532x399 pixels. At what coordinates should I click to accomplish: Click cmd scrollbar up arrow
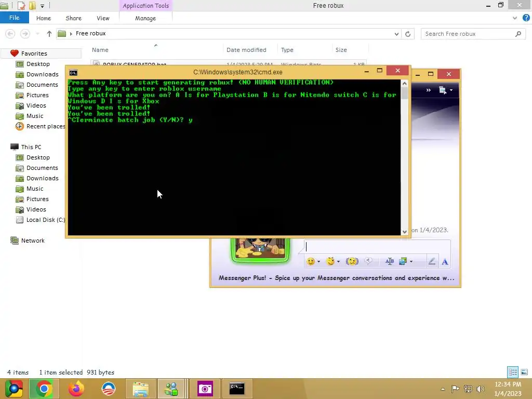[x=404, y=84]
